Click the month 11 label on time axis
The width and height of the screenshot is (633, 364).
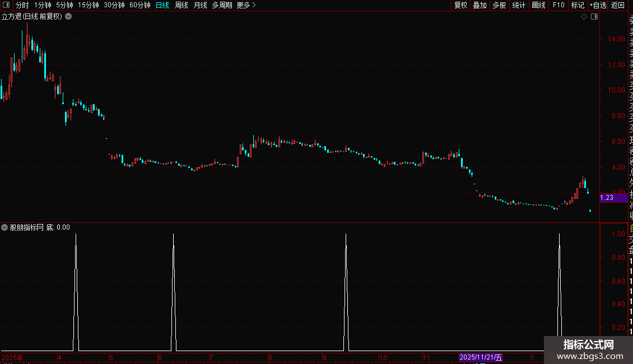coord(426,357)
